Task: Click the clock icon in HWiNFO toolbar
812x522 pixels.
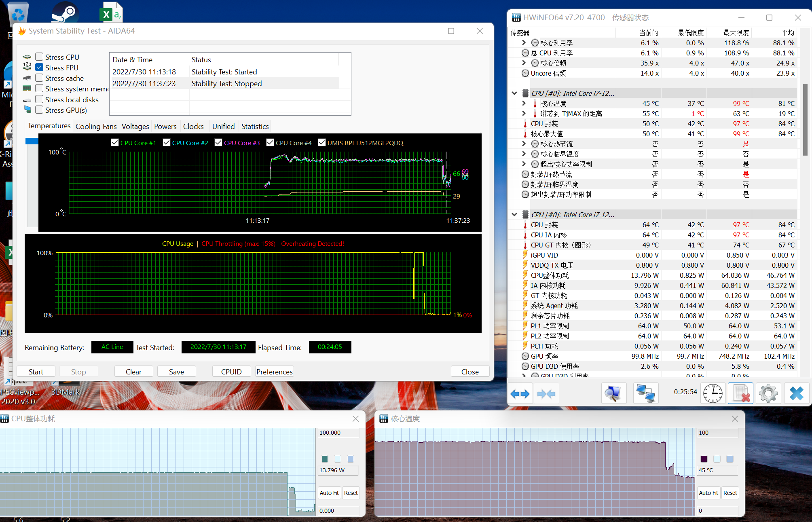Action: pos(713,393)
